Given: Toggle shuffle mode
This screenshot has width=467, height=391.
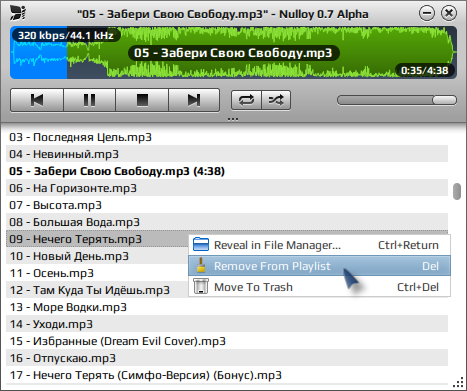Looking at the screenshot, I should click(276, 100).
